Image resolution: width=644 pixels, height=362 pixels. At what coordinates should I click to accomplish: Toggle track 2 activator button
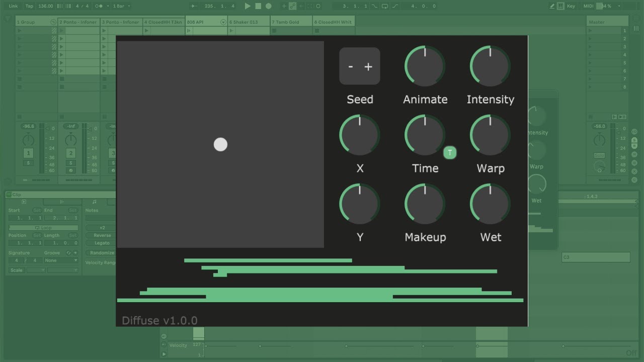(71, 153)
